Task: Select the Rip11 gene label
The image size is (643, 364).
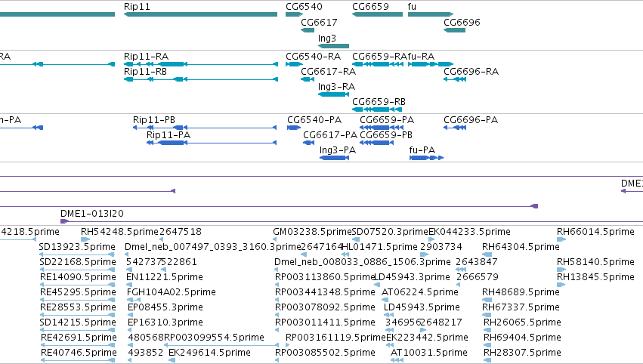Action: pyautogui.click(x=137, y=7)
